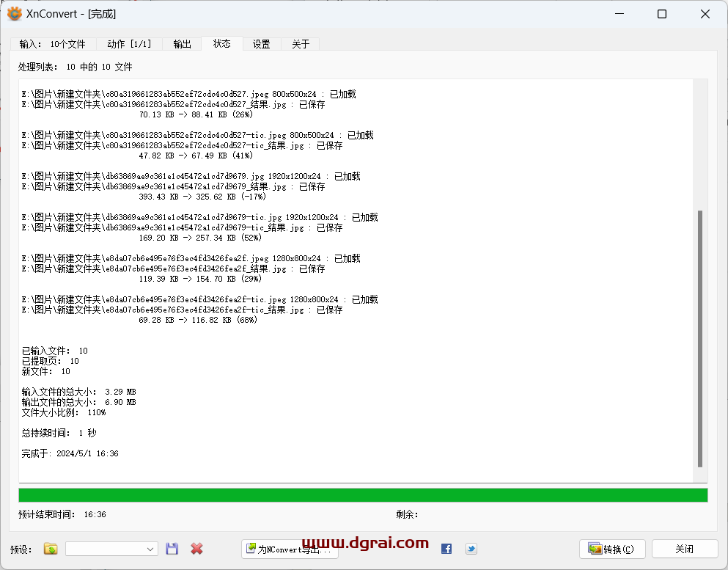The width and height of the screenshot is (728, 570).
Task: Click the c80a...0d527-tic_结果.jpg 已保存 line
Action: click(x=182, y=145)
